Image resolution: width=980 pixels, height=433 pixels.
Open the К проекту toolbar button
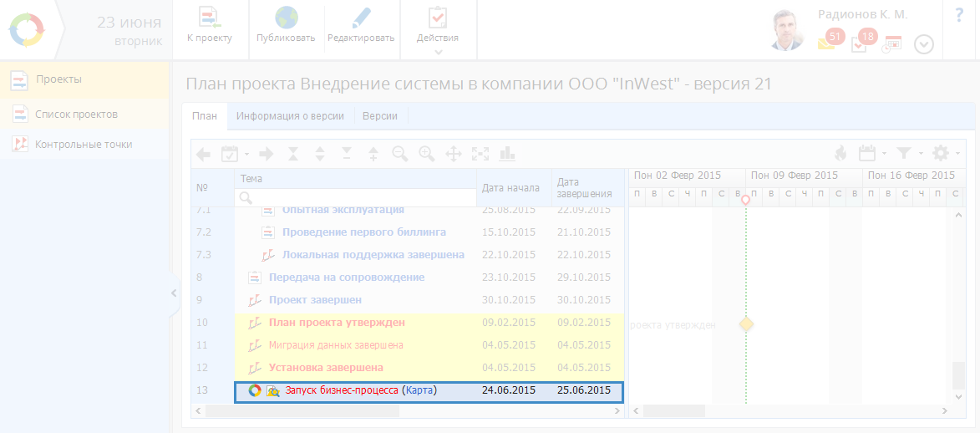210,18
